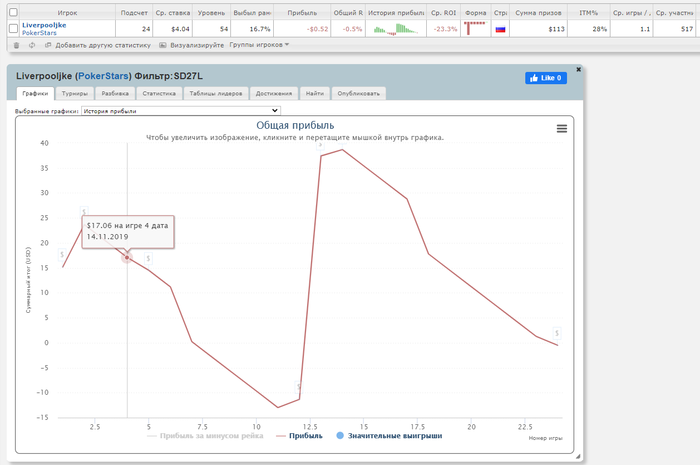Click the Russia flag icon in the table row
The width and height of the screenshot is (700, 465).
pos(500,29)
